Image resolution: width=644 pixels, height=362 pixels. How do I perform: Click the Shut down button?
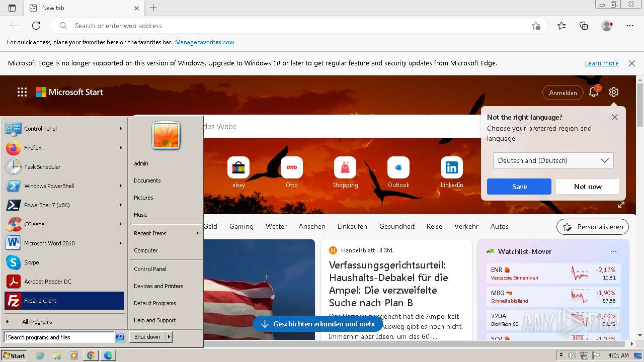(x=147, y=337)
